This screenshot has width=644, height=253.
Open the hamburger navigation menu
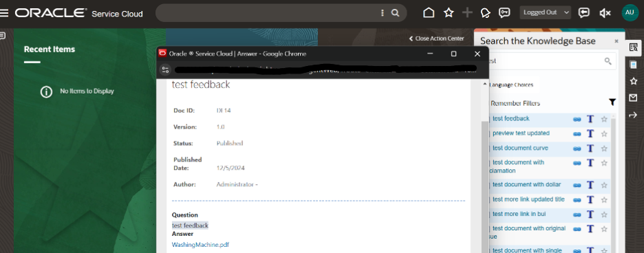4,13
